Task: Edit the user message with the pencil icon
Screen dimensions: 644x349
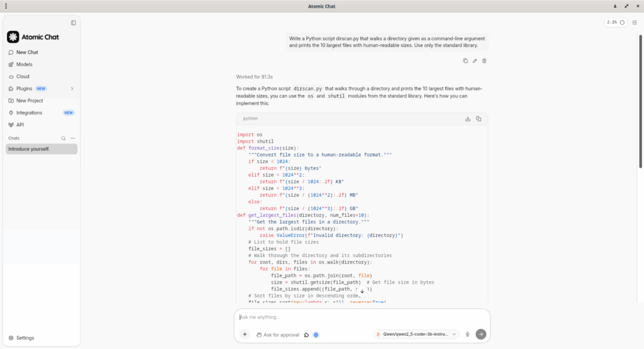Action: point(475,61)
